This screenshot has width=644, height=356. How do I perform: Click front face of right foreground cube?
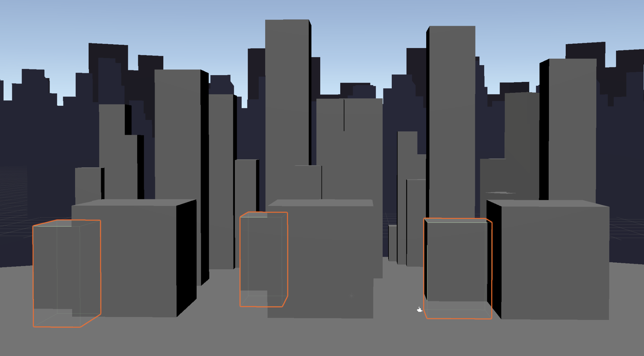(x=555, y=263)
